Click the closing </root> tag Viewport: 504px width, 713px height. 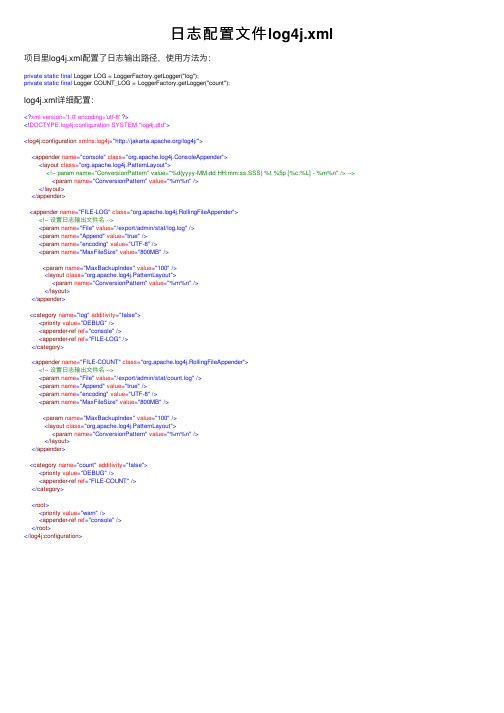pos(41,528)
